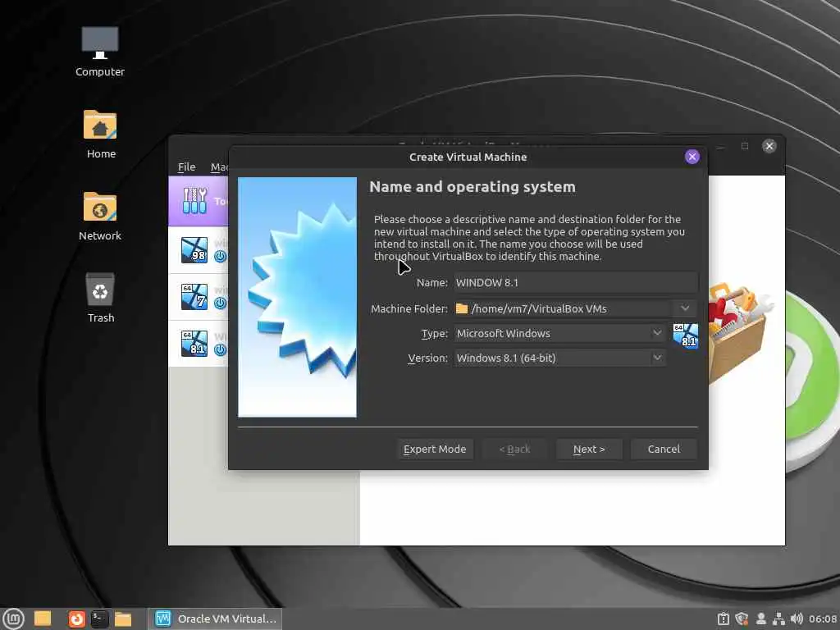Open the File menu in VirtualBox Manager
The width and height of the screenshot is (840, 630).
(186, 167)
